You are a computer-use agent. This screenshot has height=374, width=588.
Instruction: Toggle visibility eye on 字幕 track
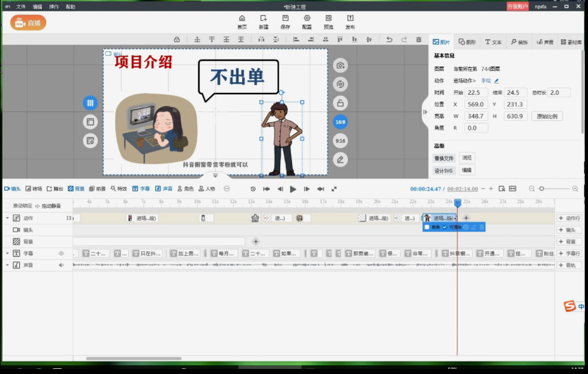click(61, 254)
